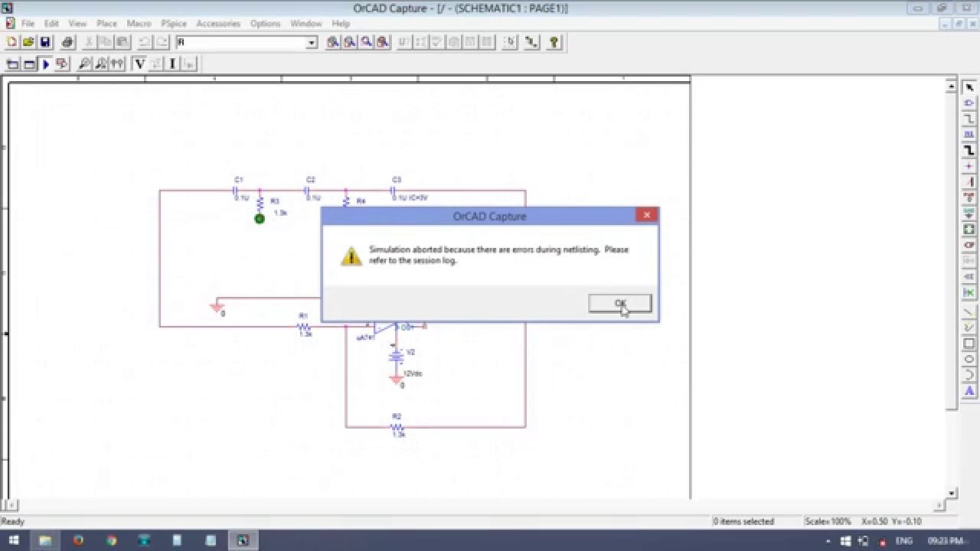Open the Macro menu
980x551 pixels.
coord(139,24)
